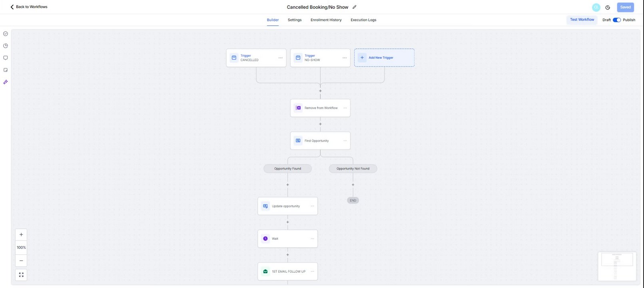This screenshot has width=644, height=288.
Task: Click the Test Workflow button
Action: click(582, 20)
